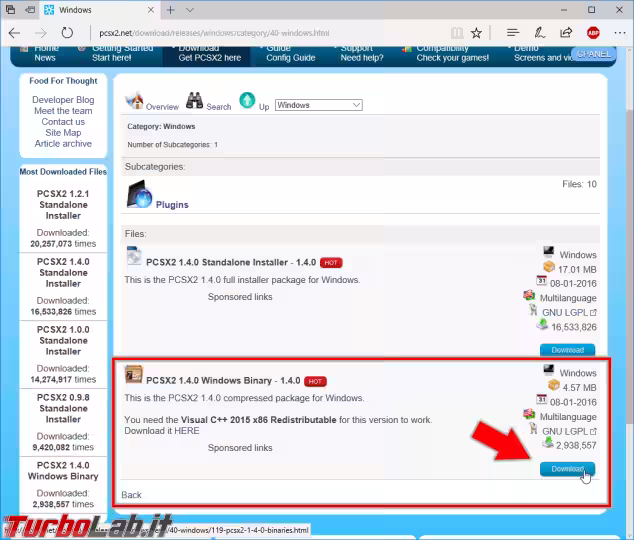
Task: Click the green Up arrow icon
Action: click(x=247, y=100)
